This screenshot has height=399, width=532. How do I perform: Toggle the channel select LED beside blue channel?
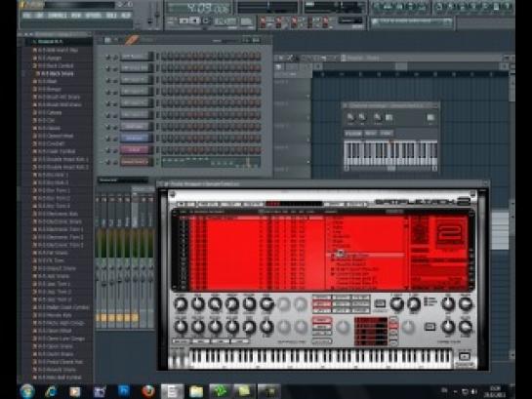coord(157,139)
